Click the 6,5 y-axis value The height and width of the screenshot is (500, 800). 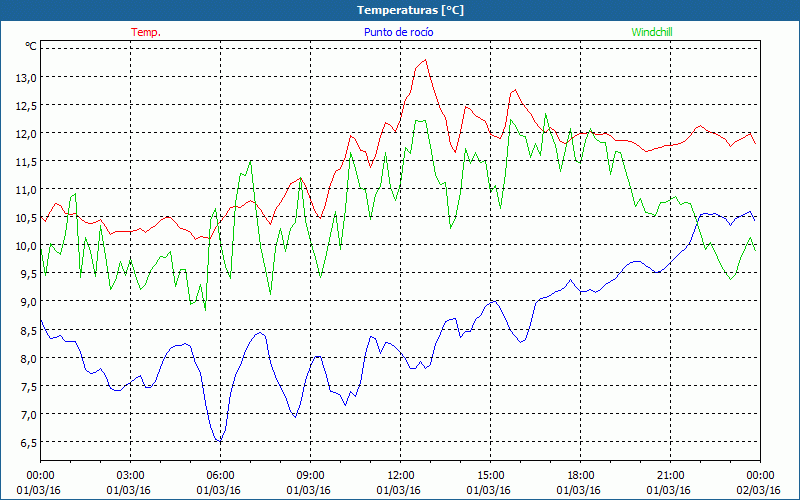point(29,443)
